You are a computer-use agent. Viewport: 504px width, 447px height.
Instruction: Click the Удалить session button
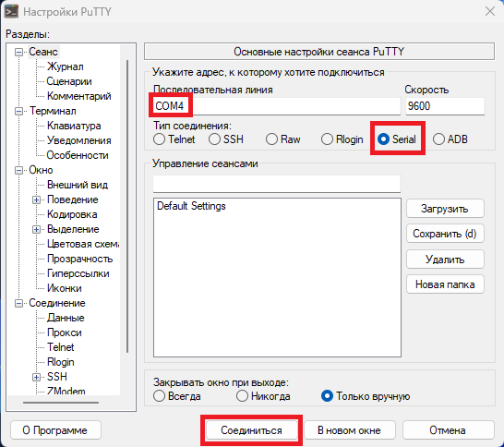click(445, 260)
